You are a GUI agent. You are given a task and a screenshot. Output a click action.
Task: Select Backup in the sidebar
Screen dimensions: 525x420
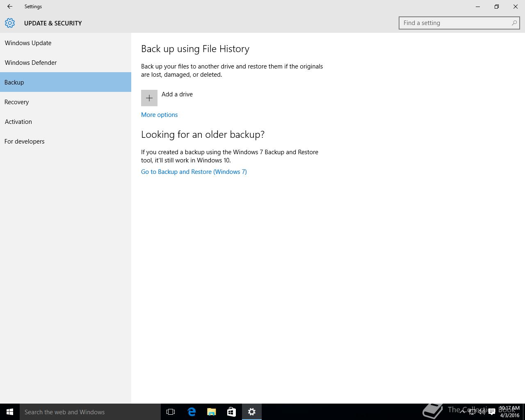click(66, 82)
